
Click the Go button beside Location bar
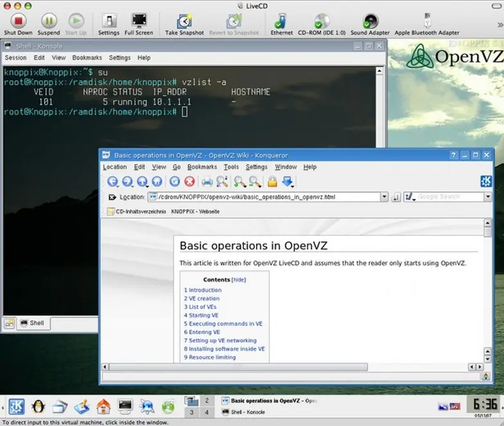395,197
